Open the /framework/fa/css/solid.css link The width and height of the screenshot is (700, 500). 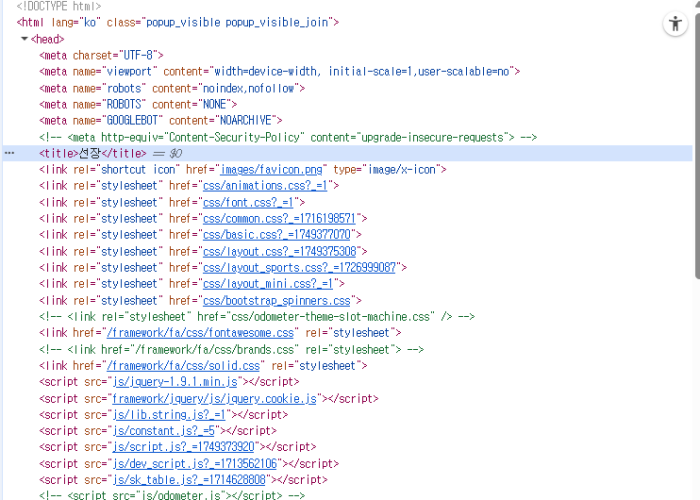[183, 366]
